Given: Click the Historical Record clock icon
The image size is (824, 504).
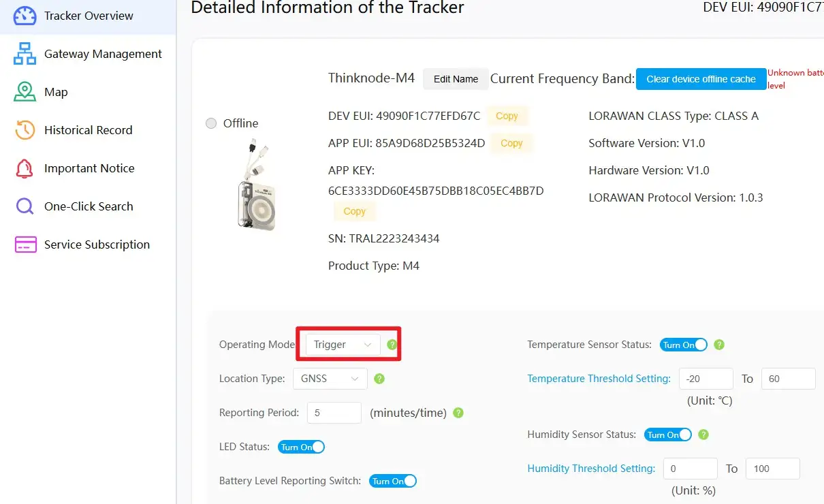Looking at the screenshot, I should click(25, 130).
